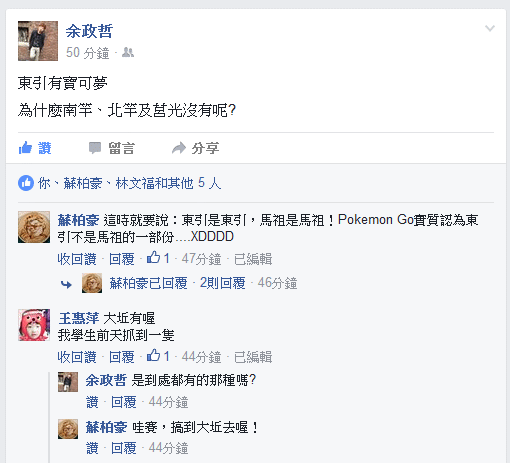Screen dimensions: 510x463
Task: Expand the 2則回覆 replies thread
Action: [222, 283]
